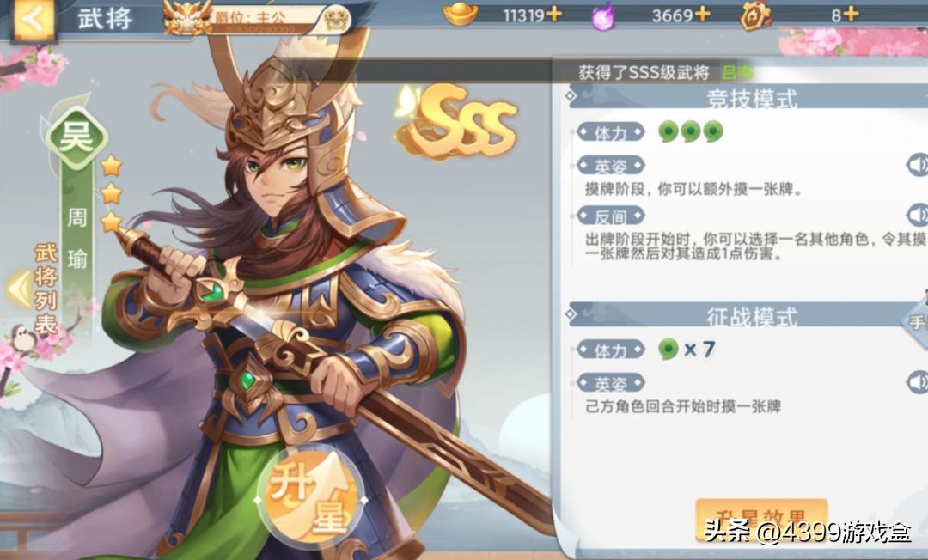Expand the 武将列表 side panel arrow
The image size is (928, 560).
click(x=19, y=289)
